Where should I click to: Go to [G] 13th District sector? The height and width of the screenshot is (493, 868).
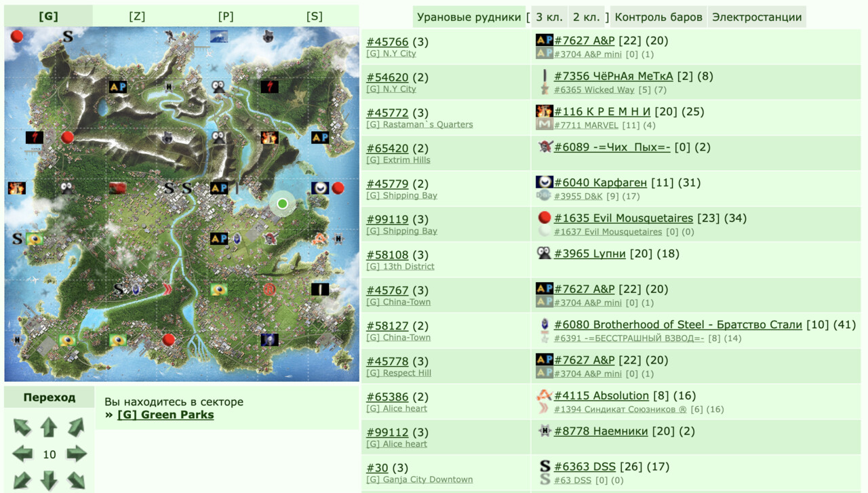pos(400,267)
